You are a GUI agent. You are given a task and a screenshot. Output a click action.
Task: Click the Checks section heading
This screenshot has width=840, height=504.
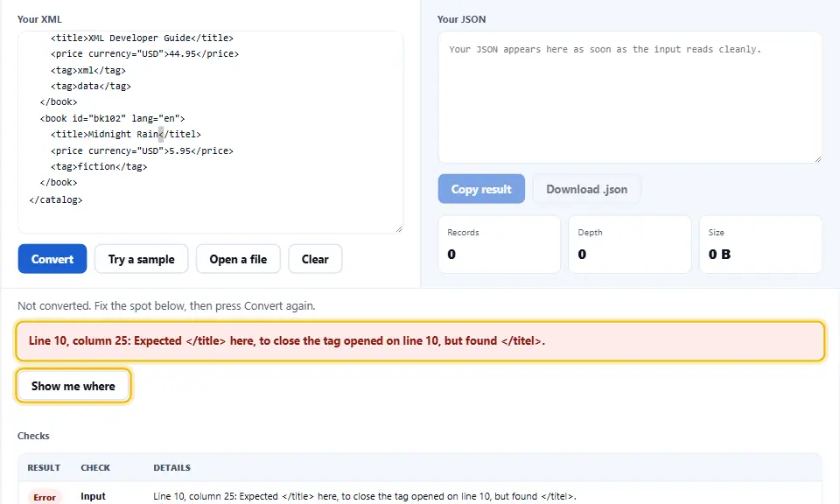click(x=33, y=436)
